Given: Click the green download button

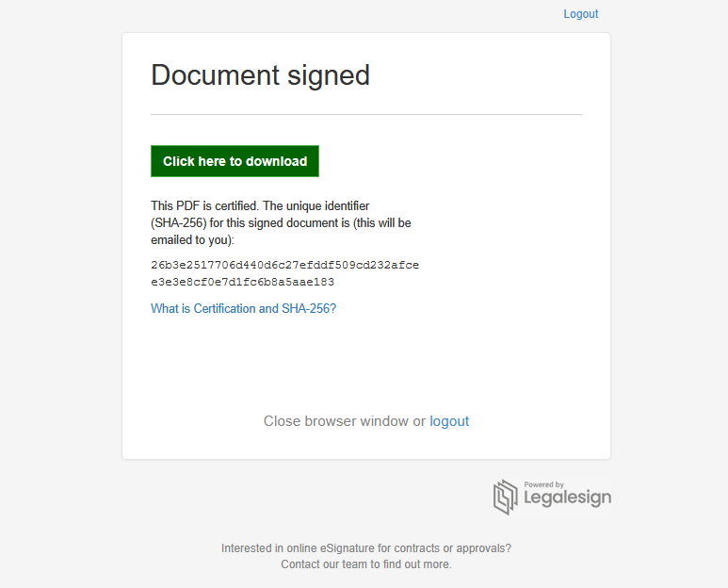Looking at the screenshot, I should tap(235, 161).
